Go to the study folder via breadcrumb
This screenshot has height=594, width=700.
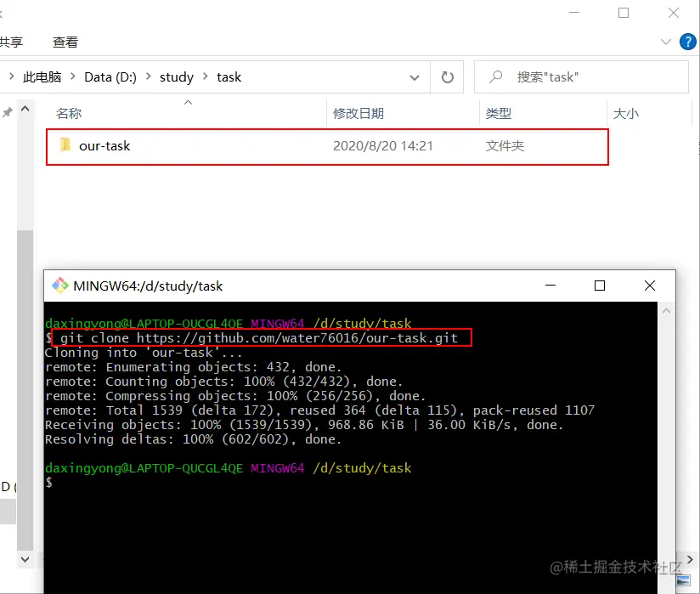[176, 76]
